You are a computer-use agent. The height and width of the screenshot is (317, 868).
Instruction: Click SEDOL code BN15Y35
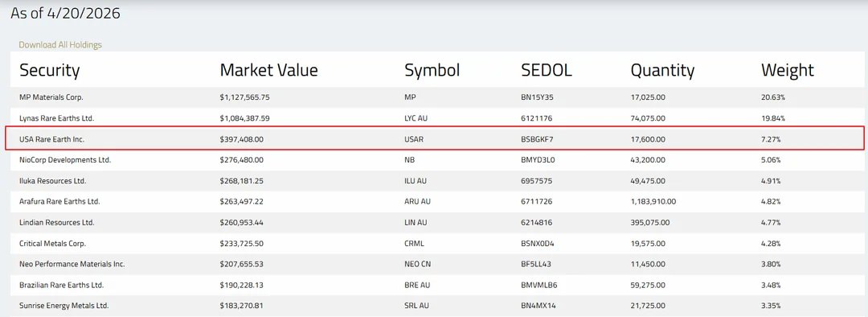point(537,97)
